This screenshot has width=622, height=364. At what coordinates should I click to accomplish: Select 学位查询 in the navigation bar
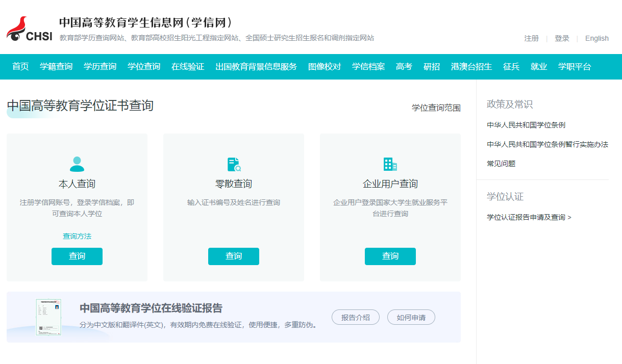coord(144,67)
